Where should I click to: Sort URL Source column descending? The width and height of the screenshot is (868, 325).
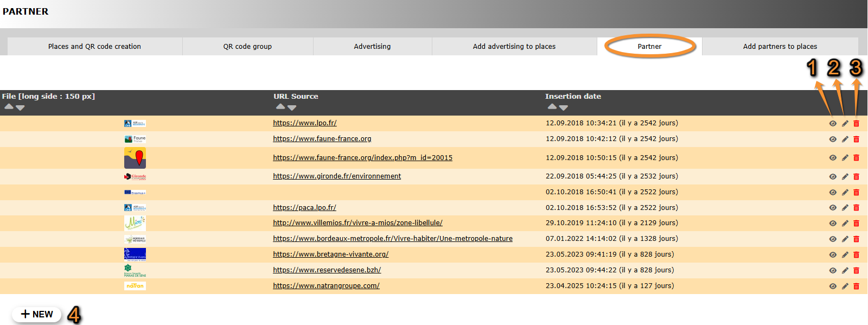click(292, 107)
